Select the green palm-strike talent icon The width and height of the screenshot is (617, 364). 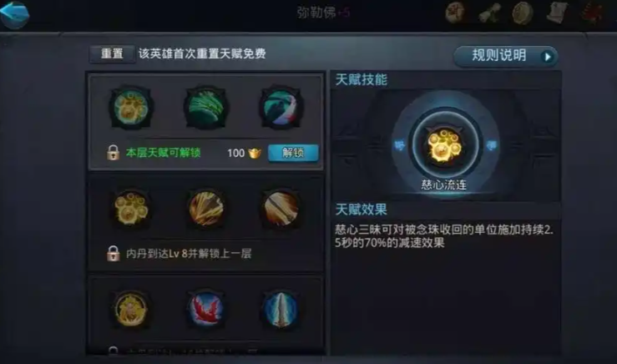(x=205, y=107)
